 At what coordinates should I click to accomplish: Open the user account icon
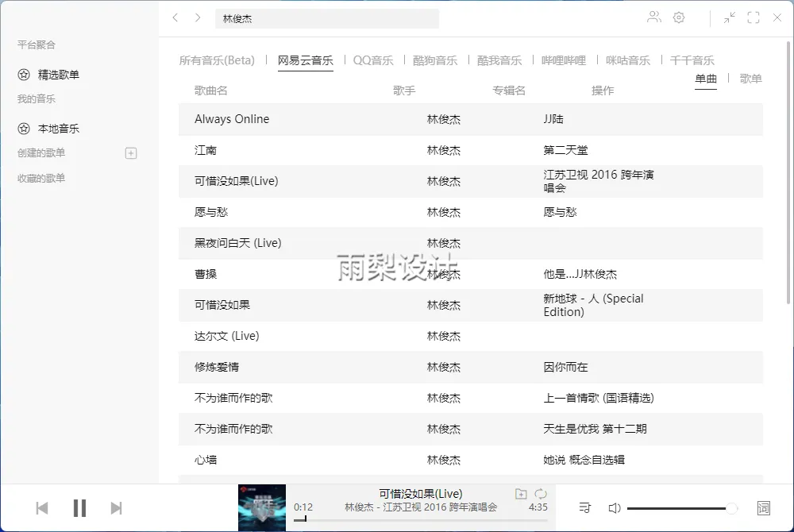653,17
